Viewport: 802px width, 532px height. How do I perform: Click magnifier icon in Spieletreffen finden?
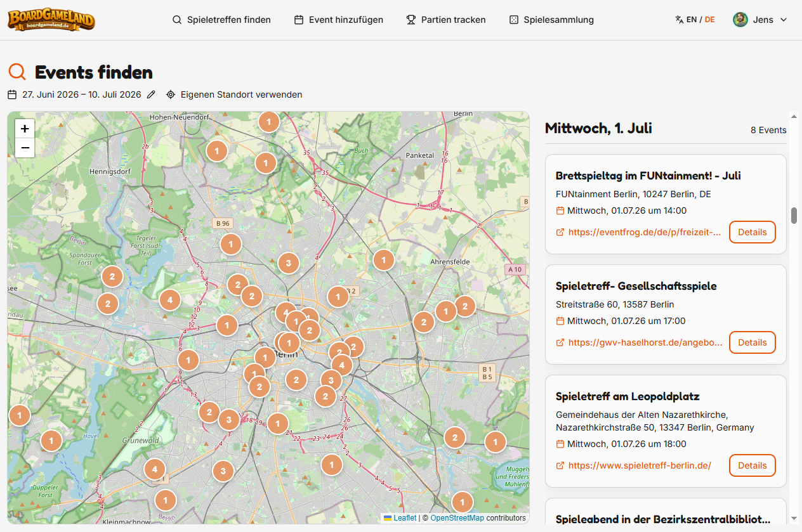tap(177, 20)
